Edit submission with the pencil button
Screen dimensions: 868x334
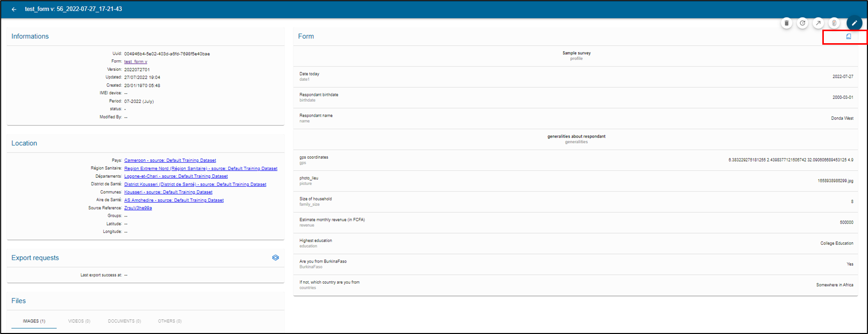[854, 23]
